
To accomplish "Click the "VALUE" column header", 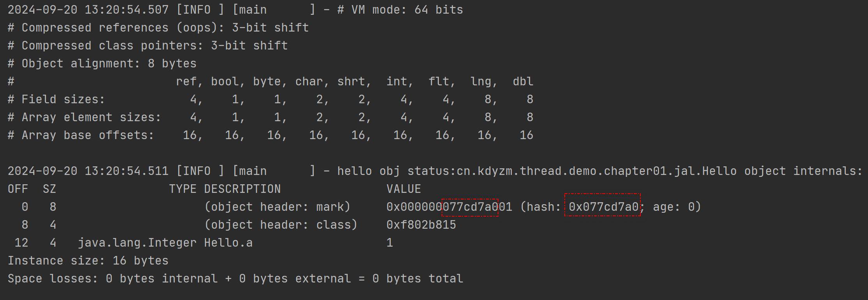I will pos(403,189).
